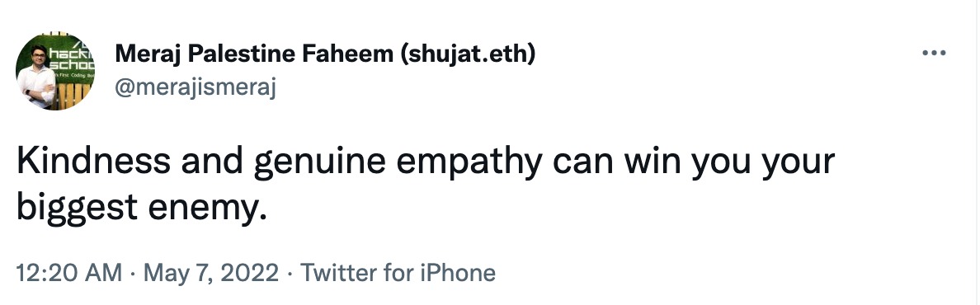Screen dimensions: 980x305
Task: Click the tweet text starting with Kindness
Action: pos(426,185)
